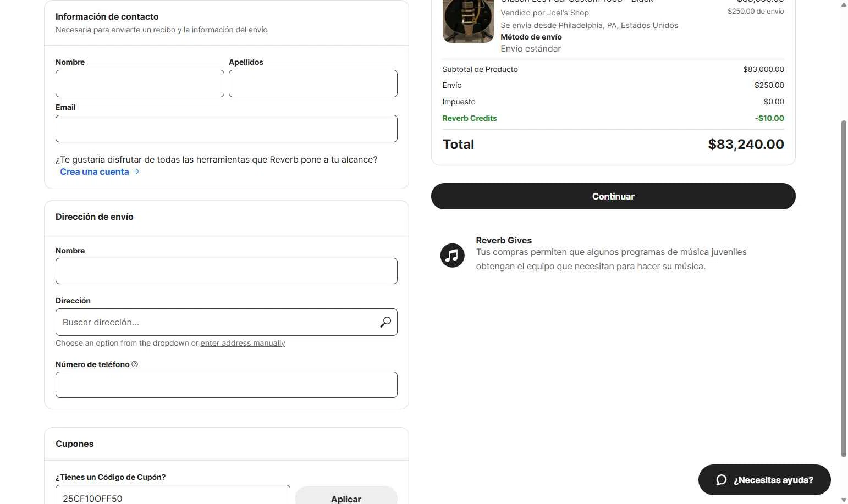
Task: Click the coupon code input field
Action: point(173,496)
